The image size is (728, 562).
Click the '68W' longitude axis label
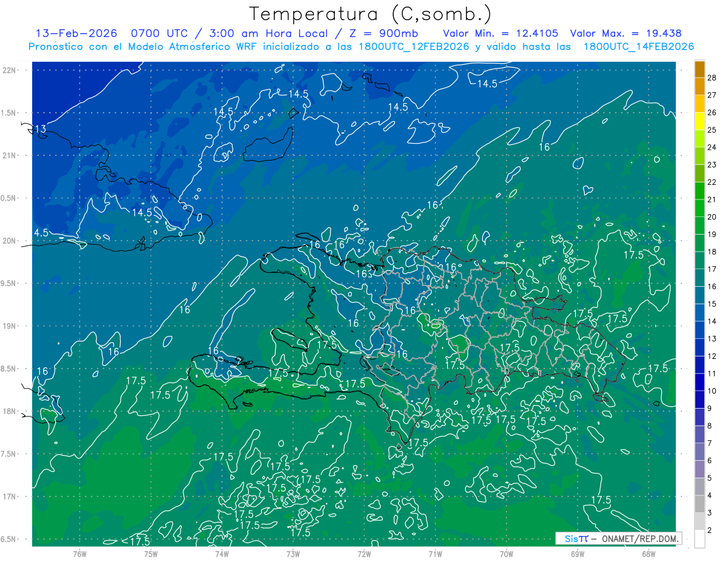(x=649, y=554)
